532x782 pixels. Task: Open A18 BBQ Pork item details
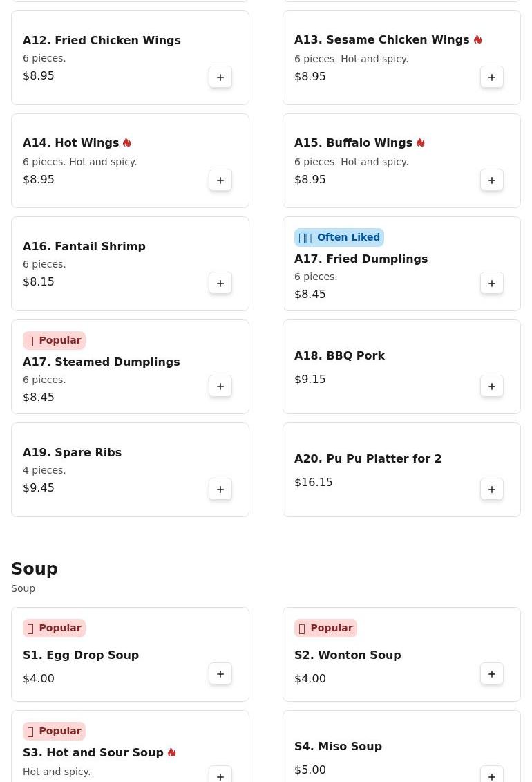339,355
